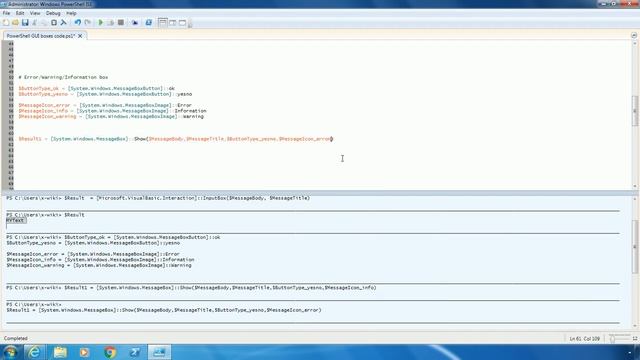Screen dimensions: 640x360
Task: Open the File menu
Action: 7,13
